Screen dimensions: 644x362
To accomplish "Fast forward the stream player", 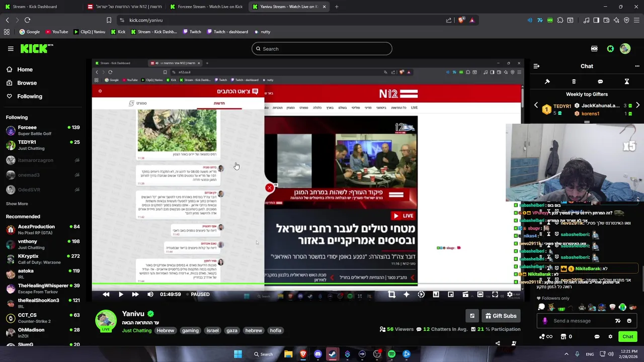I will [135, 294].
